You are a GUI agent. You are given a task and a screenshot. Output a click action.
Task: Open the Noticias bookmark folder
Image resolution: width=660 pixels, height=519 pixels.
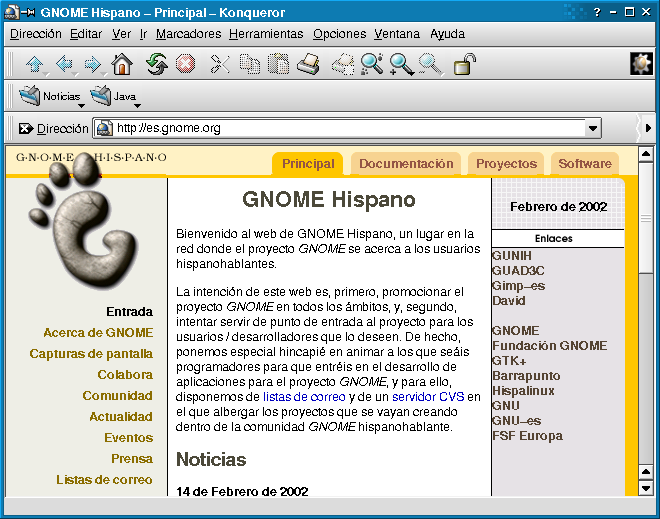coord(50,96)
